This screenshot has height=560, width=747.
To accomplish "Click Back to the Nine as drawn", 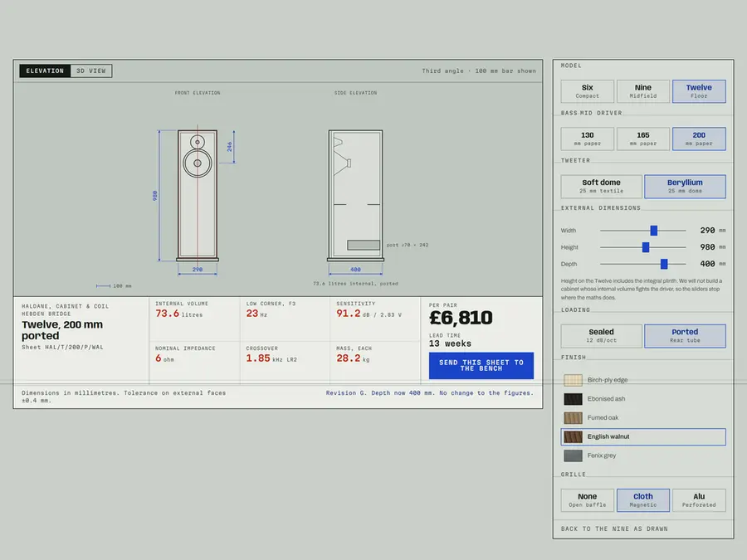I will pos(614,529).
